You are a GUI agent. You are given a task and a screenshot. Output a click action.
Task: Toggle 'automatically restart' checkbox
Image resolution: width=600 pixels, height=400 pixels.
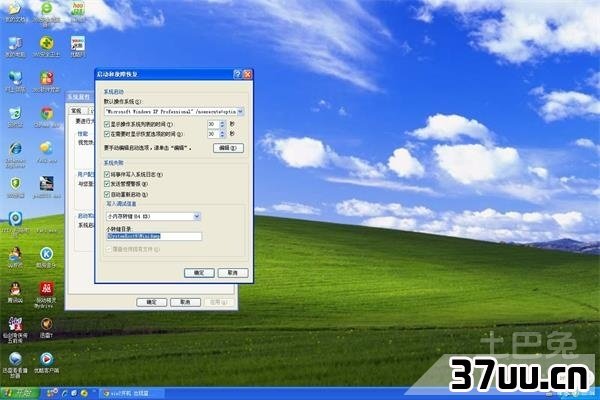[107, 194]
